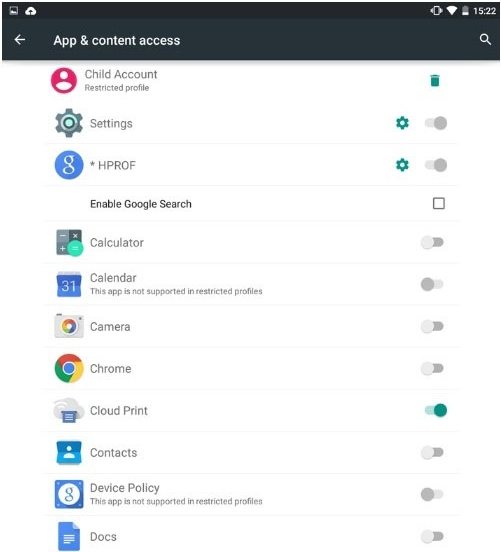Enable the Contacts access toggle
Viewport: 501px width, 552px height.
(432, 452)
